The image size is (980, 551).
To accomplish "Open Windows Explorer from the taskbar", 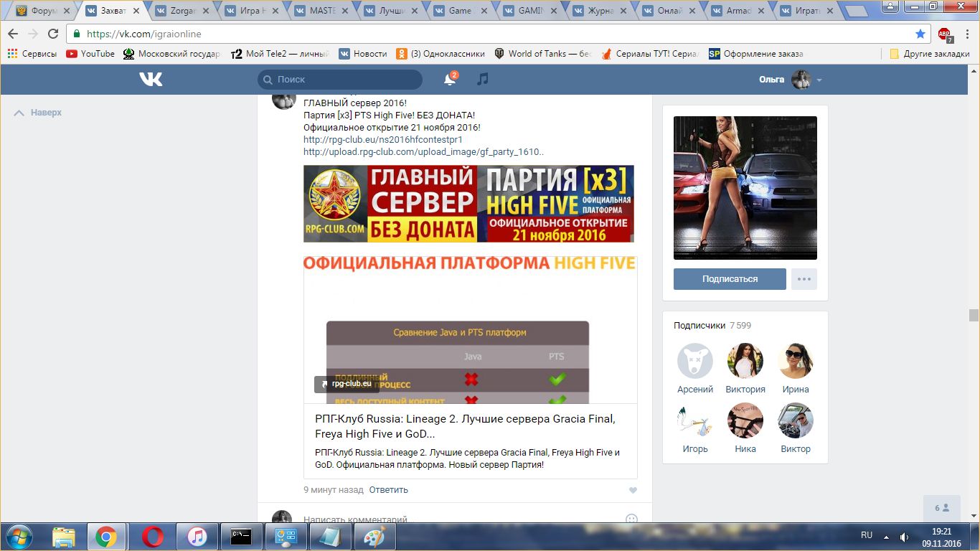I will tap(63, 537).
